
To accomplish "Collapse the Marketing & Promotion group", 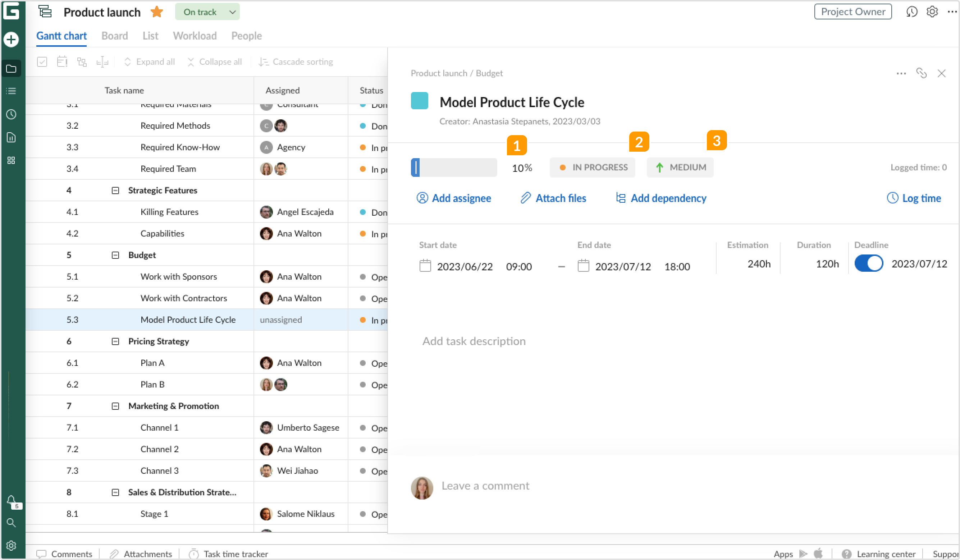I will tap(115, 406).
